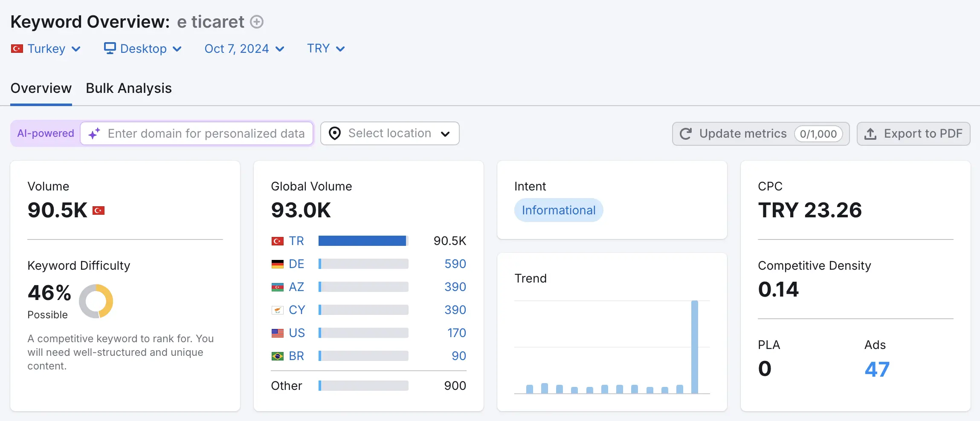980x421 pixels.
Task: Click the 0/1,000 metrics counter badge
Action: point(818,134)
